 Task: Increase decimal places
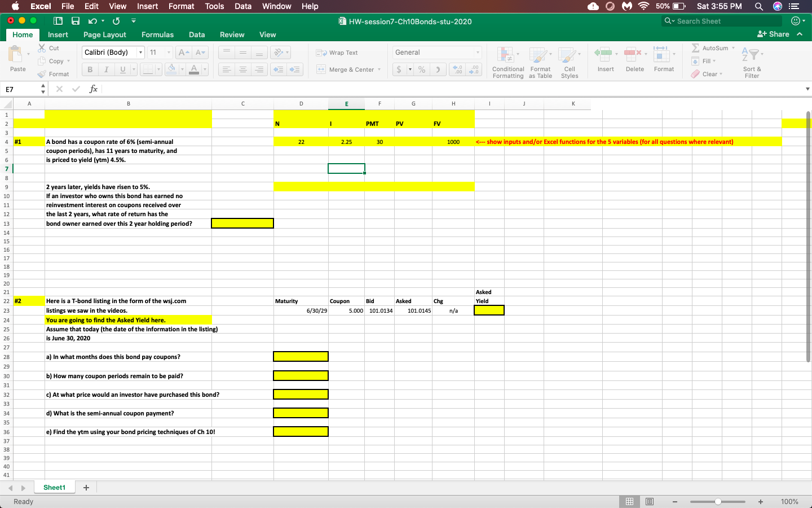[473, 69]
